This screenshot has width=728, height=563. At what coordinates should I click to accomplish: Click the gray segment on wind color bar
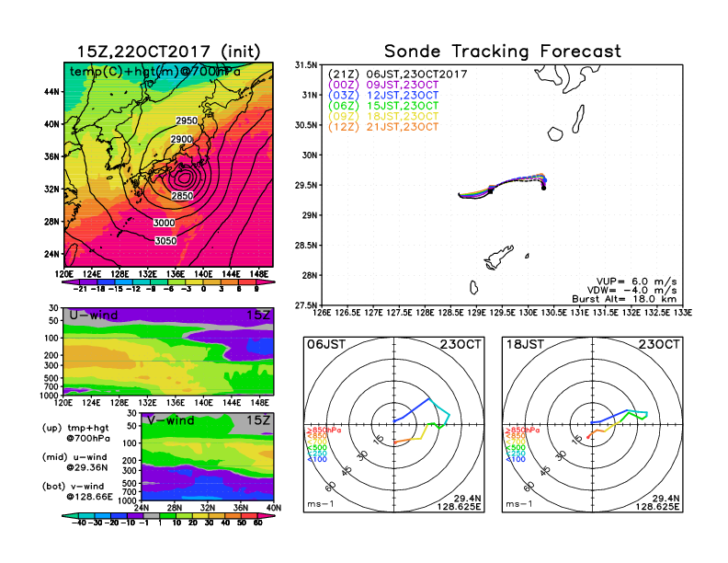pyautogui.click(x=152, y=515)
